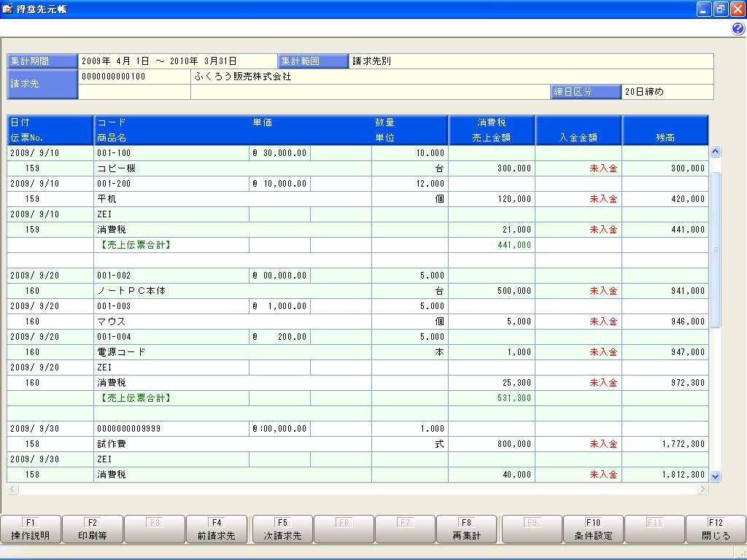
Task: Click 20日締め closing value
Action: (644, 91)
